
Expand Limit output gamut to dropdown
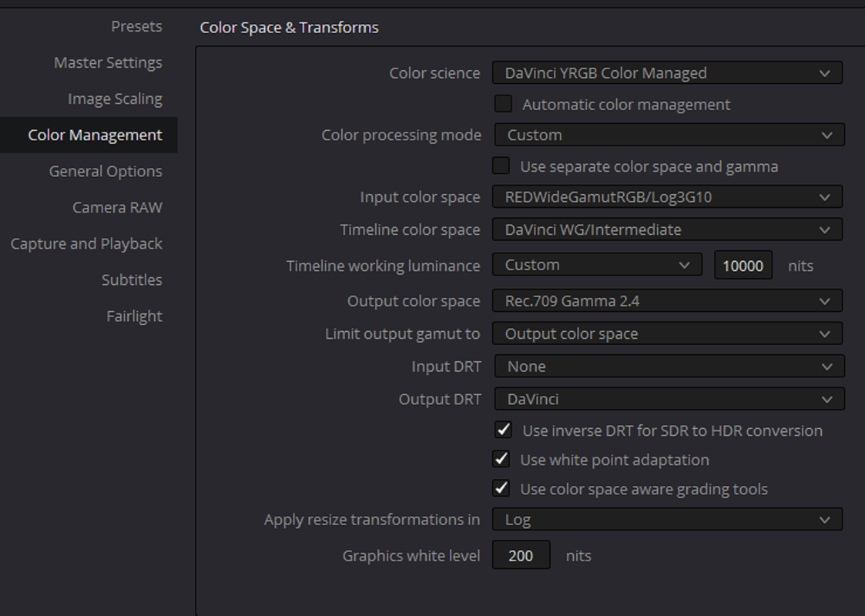click(x=667, y=333)
